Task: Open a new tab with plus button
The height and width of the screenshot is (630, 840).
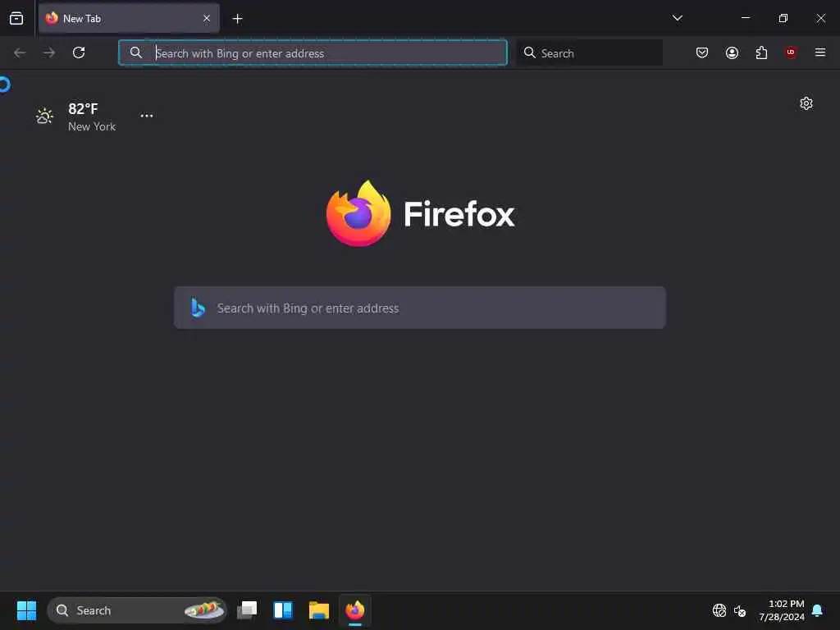Action: point(237,19)
